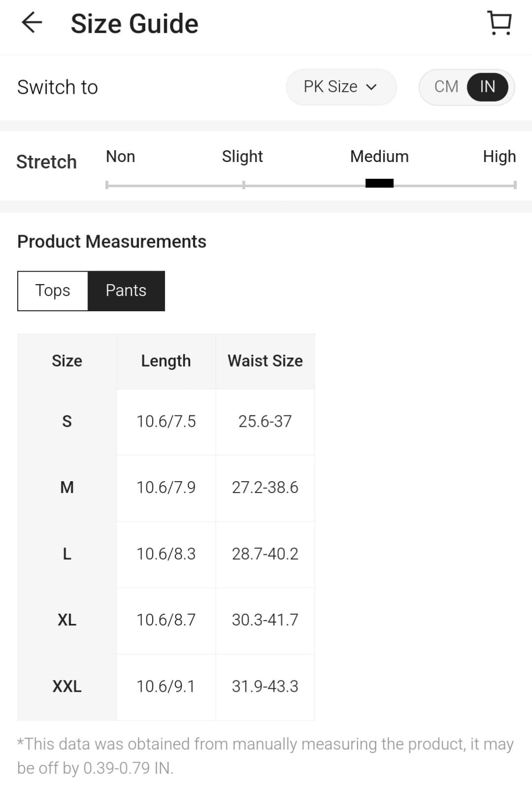Expand the PK Size dropdown
The image size is (532, 790).
pyautogui.click(x=341, y=87)
